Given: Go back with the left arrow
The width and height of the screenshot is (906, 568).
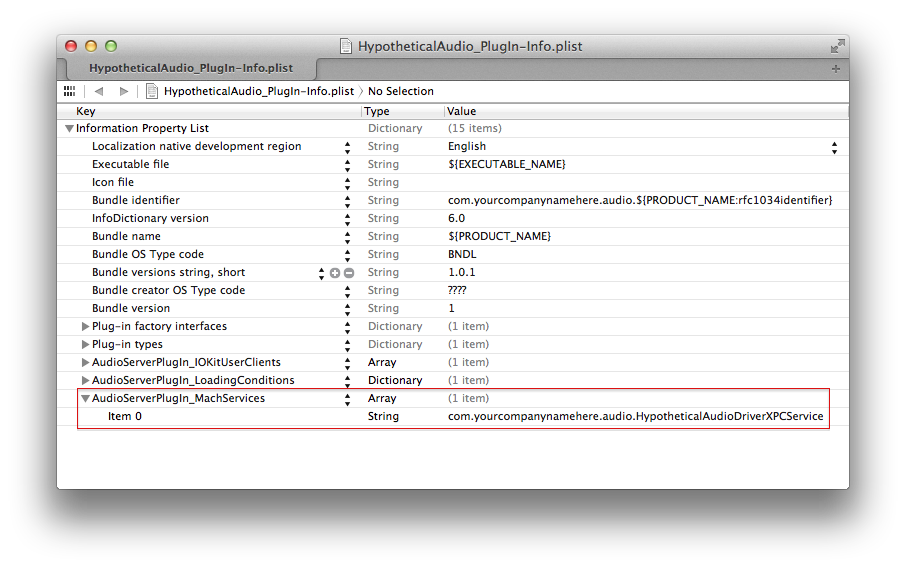Looking at the screenshot, I should coord(99,91).
